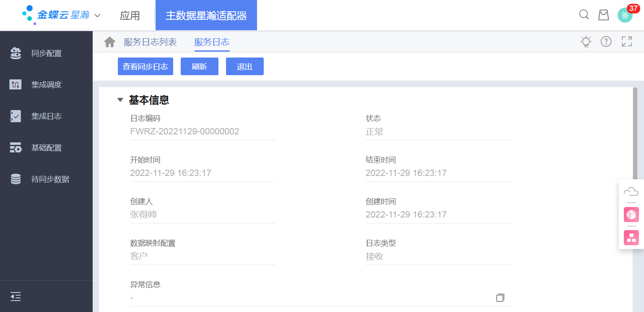644x312 pixels.
Task: Click the 退出 button
Action: (x=245, y=66)
